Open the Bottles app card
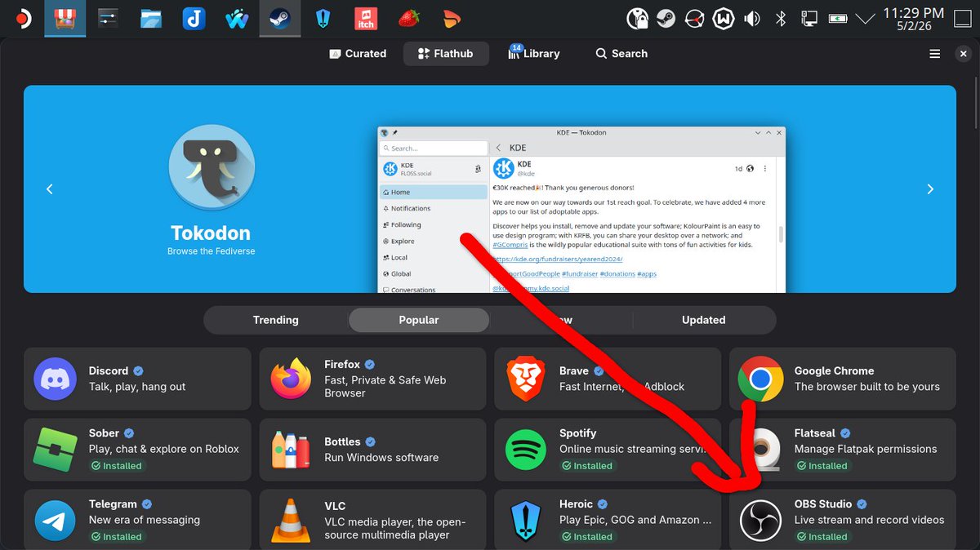 (372, 450)
